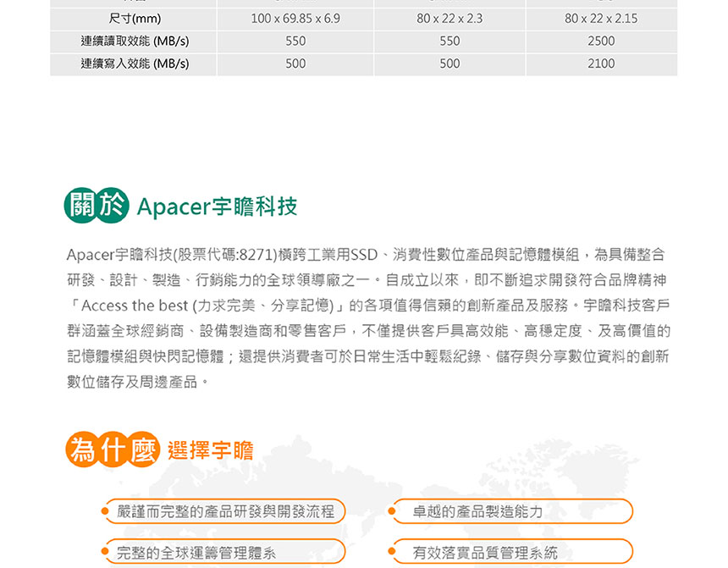Select the 2500 read speed value

601,41
